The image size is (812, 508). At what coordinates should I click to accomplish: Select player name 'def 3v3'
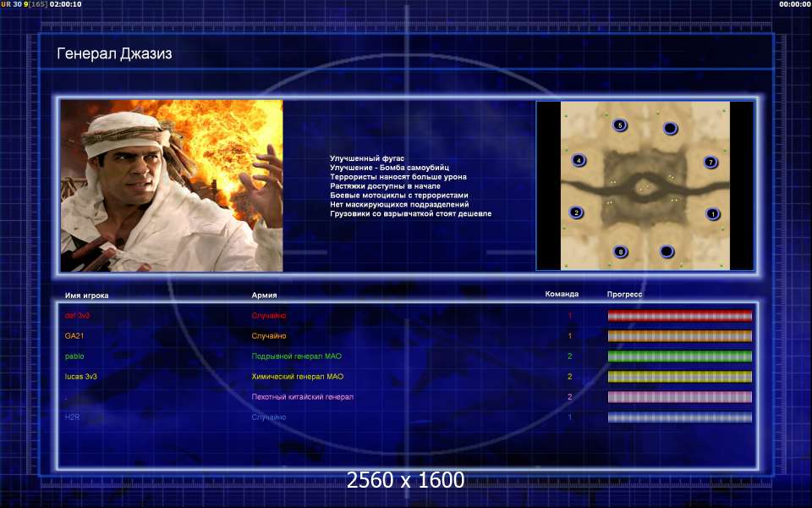(x=77, y=316)
